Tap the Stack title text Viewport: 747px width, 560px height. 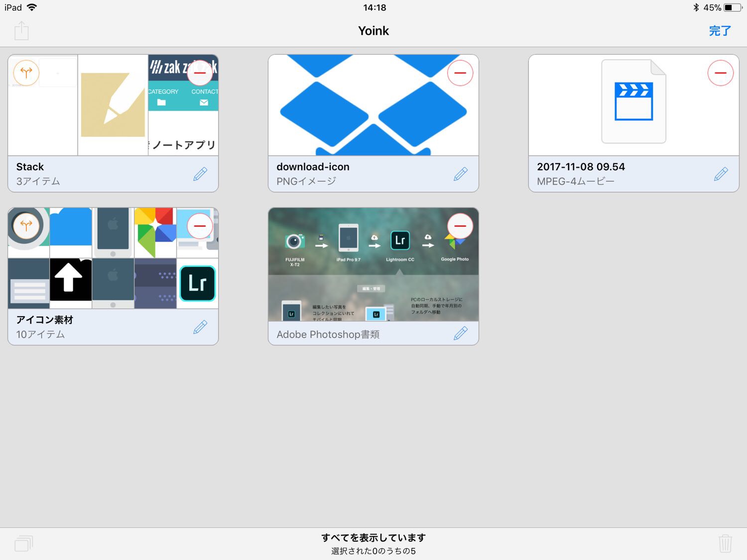click(30, 167)
